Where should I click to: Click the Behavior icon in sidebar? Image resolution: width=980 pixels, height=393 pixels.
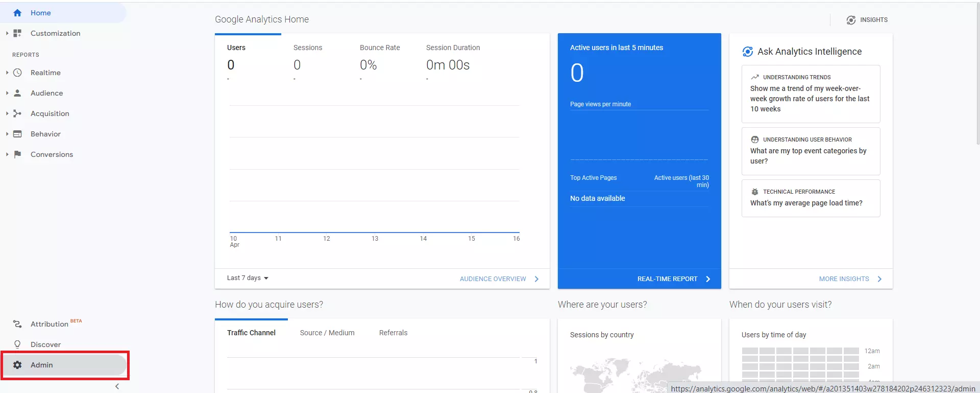[x=17, y=134]
